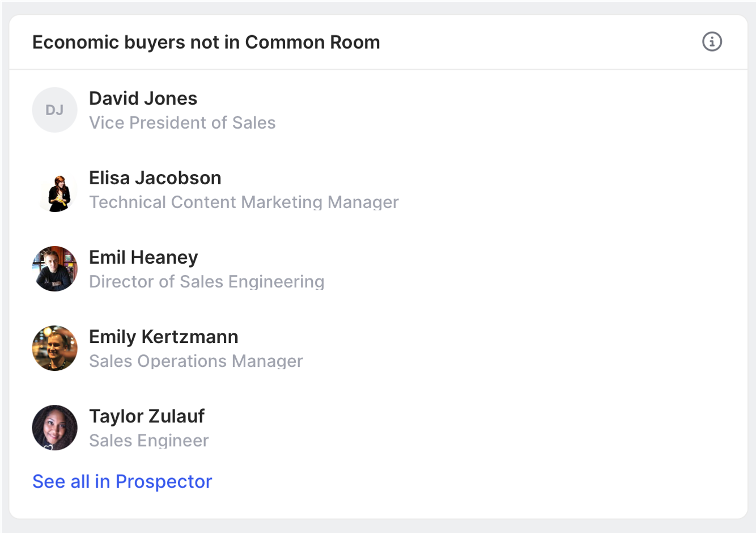Image resolution: width=756 pixels, height=533 pixels.
Task: Click Technical Content Marketing Manager title
Action: (244, 202)
